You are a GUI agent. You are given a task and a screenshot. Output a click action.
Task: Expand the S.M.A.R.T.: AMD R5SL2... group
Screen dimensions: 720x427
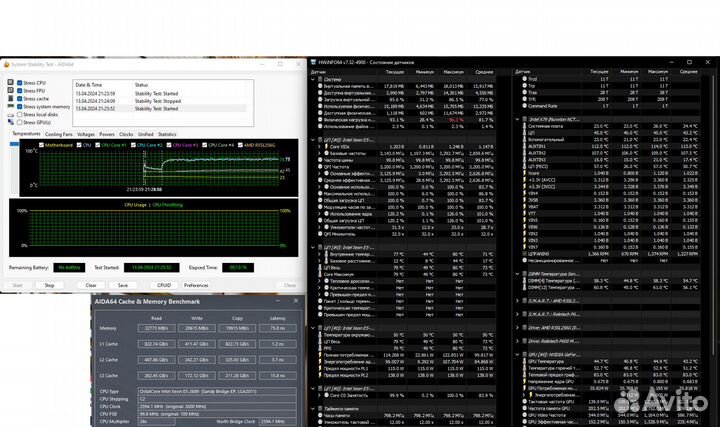click(x=518, y=301)
